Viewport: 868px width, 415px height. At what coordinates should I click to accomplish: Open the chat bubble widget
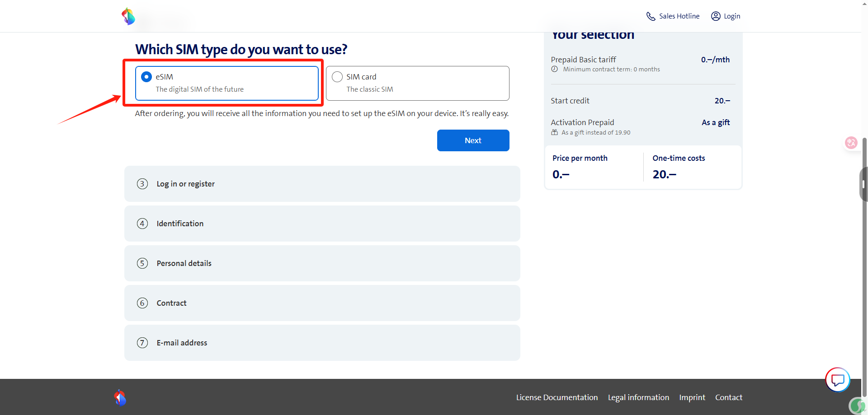click(838, 380)
